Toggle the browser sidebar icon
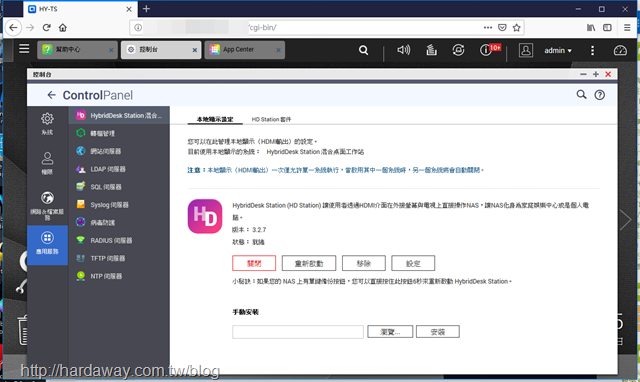This screenshot has height=382, width=640. [x=607, y=28]
